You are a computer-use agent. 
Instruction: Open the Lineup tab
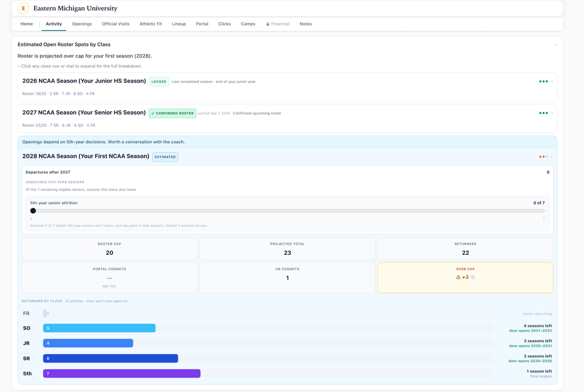(x=179, y=24)
